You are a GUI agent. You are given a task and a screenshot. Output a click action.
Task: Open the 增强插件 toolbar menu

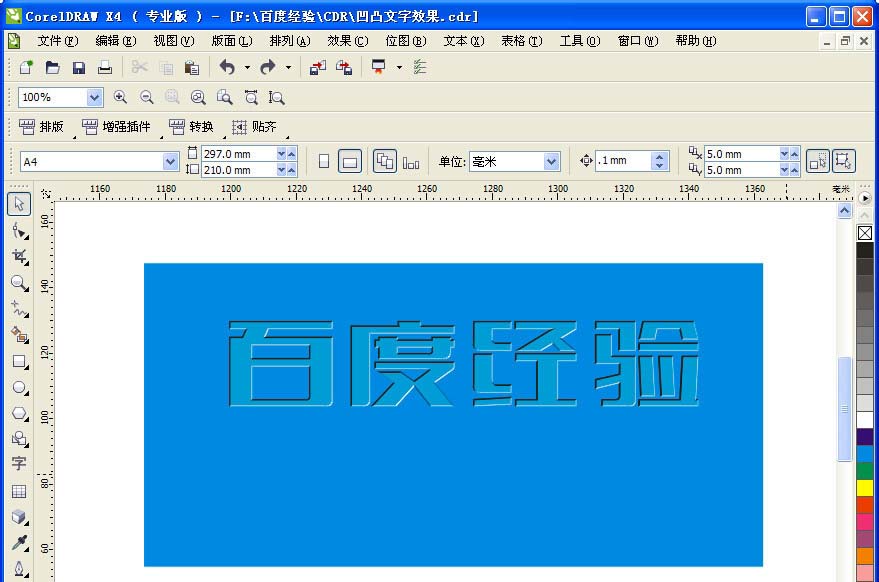(x=117, y=127)
